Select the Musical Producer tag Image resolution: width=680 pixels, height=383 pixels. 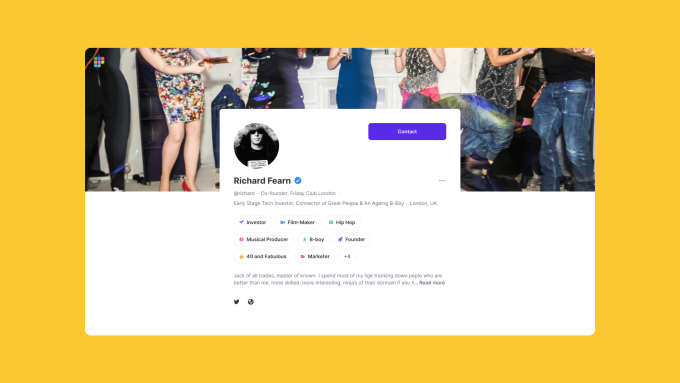(264, 239)
